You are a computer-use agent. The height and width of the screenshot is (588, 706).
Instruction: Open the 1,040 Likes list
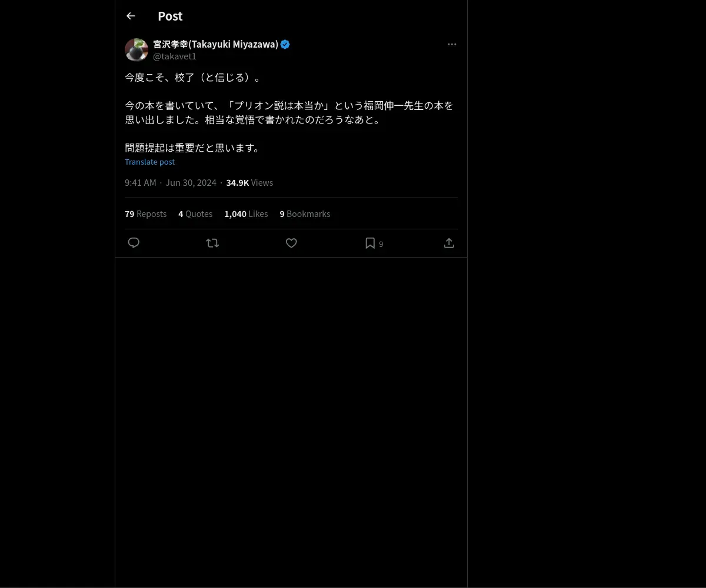coord(246,213)
